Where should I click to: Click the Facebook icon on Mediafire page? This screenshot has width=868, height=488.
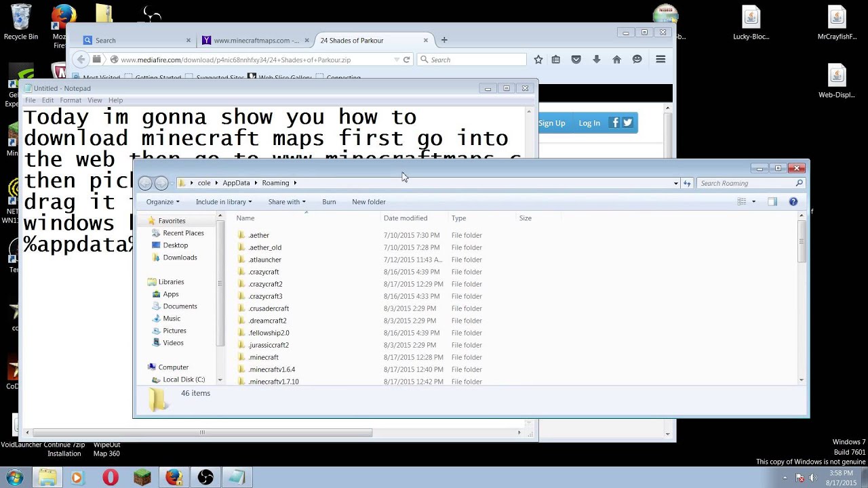(x=614, y=123)
